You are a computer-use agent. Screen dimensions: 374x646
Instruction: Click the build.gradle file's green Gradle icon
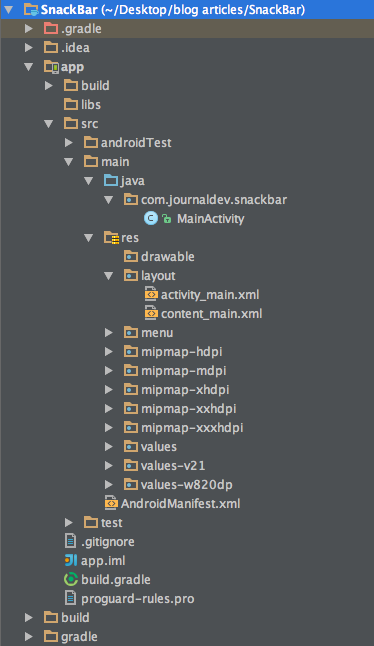coord(71,579)
